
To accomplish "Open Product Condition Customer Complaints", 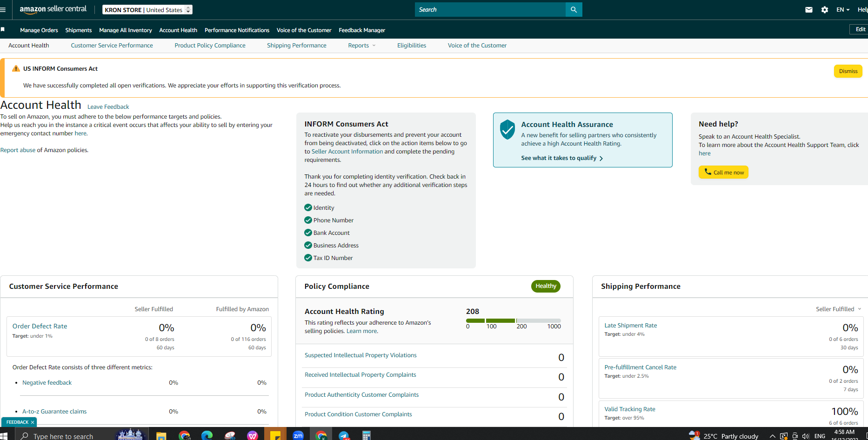I will click(x=358, y=414).
